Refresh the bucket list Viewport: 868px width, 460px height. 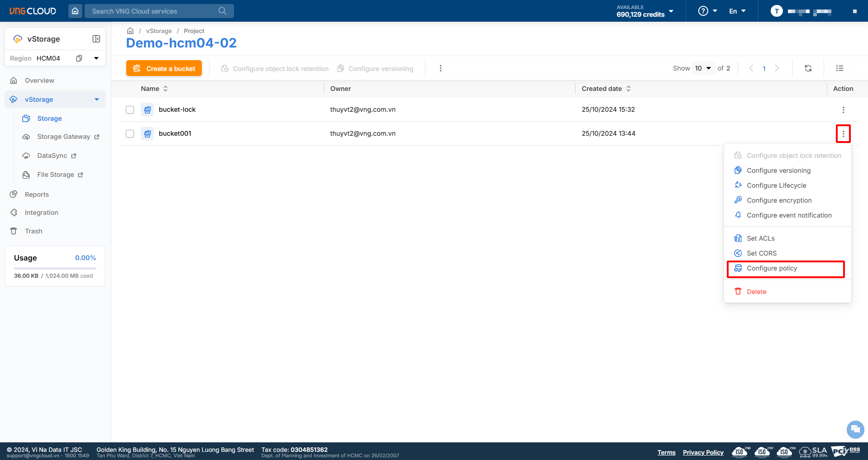(x=808, y=68)
